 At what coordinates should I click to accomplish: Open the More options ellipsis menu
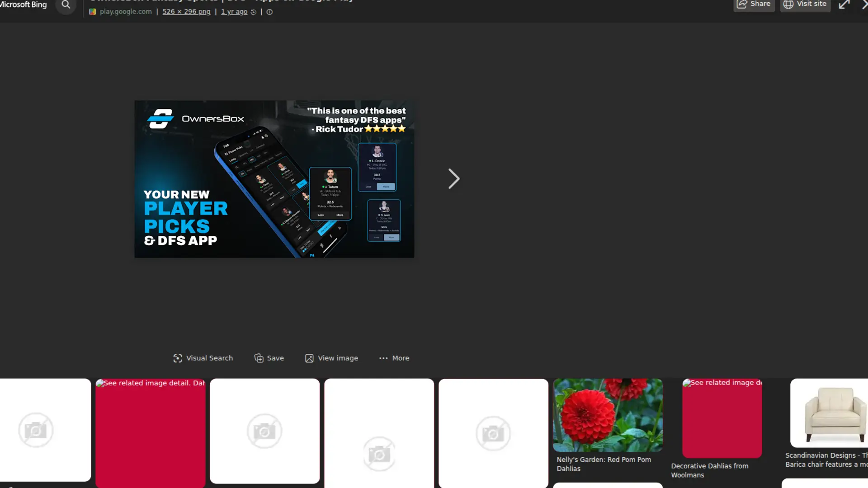383,358
